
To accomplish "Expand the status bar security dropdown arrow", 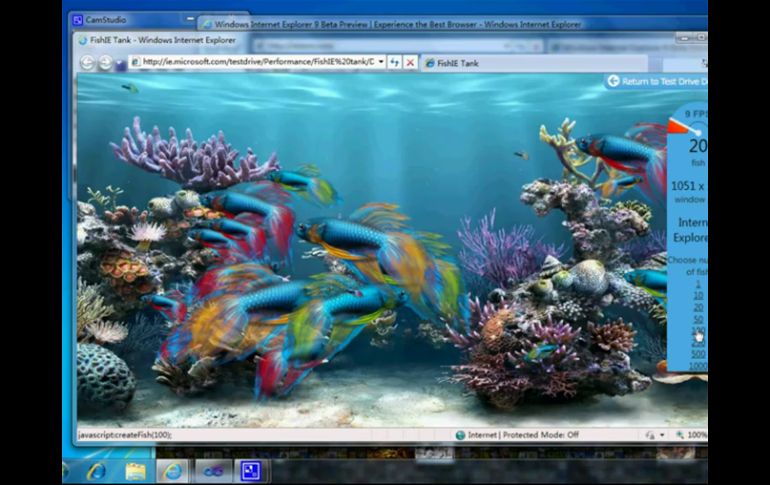I will click(x=661, y=435).
